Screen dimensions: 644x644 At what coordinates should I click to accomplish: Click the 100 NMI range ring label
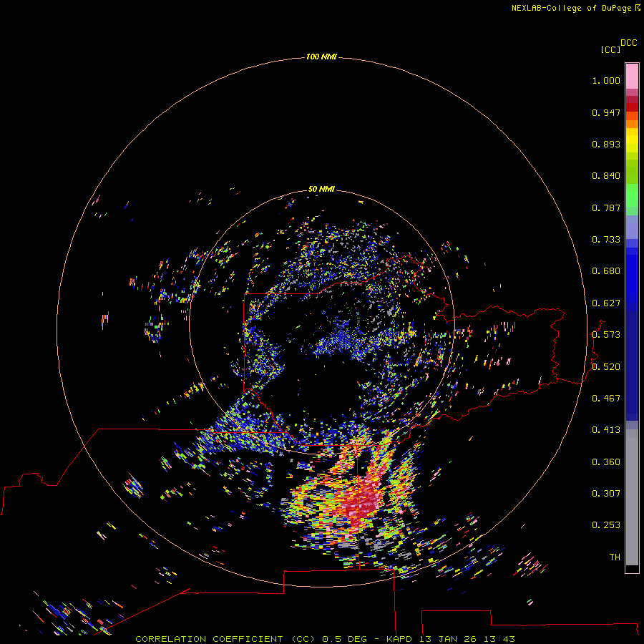[x=321, y=57]
